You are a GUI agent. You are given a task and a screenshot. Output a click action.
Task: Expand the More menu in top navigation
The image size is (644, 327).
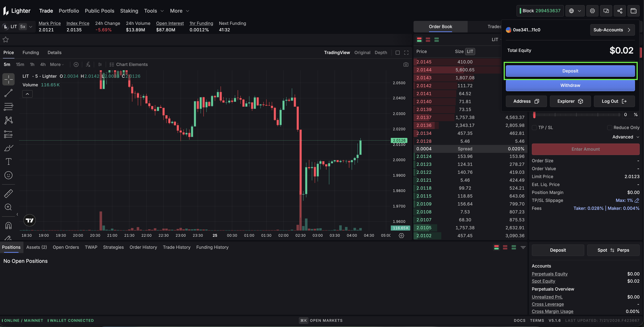179,11
